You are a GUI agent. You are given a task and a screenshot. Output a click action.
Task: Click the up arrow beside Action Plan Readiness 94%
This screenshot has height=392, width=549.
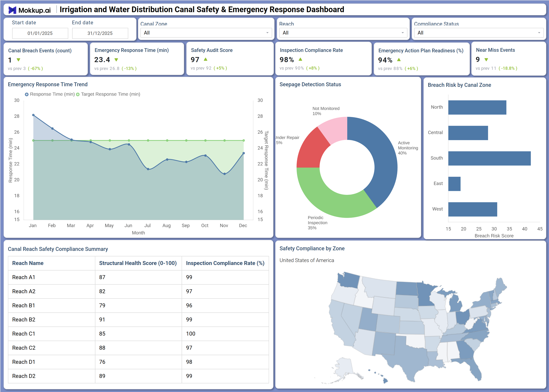(x=399, y=60)
